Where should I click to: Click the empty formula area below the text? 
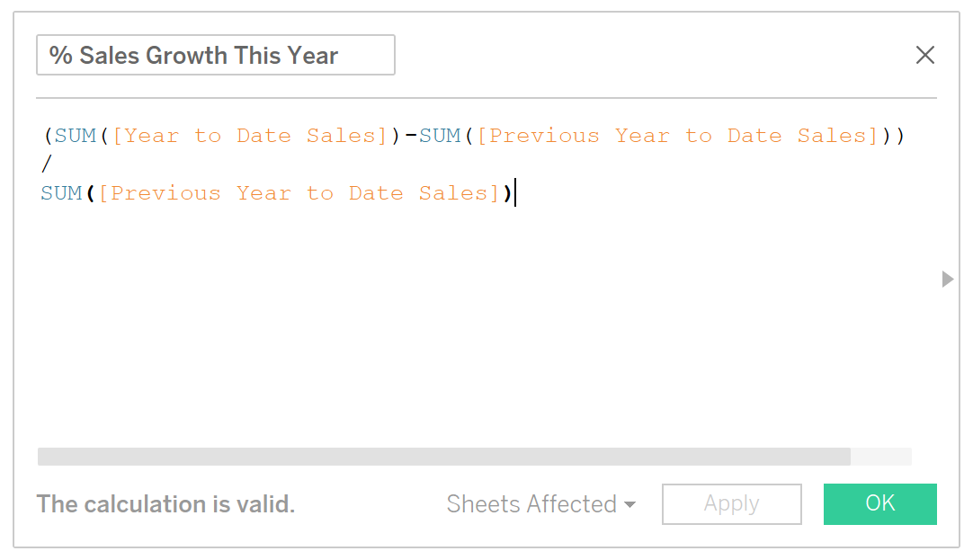coord(475,323)
